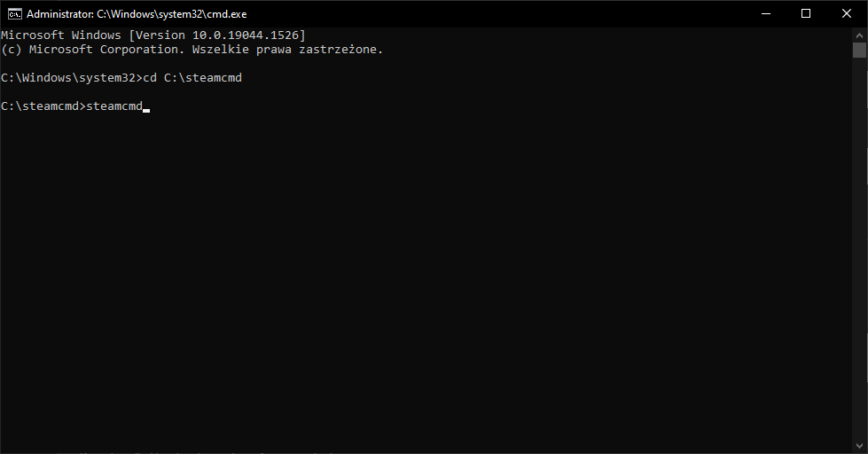This screenshot has width=868, height=454.
Task: Click the "Microsoft Windows" text in first line
Action: pos(60,35)
